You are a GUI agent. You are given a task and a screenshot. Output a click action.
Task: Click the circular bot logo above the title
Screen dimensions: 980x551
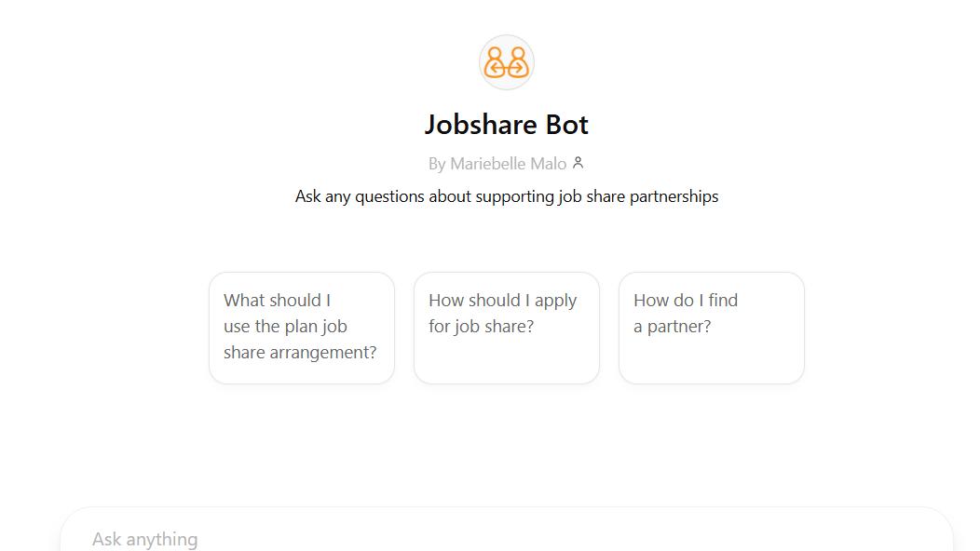click(506, 62)
